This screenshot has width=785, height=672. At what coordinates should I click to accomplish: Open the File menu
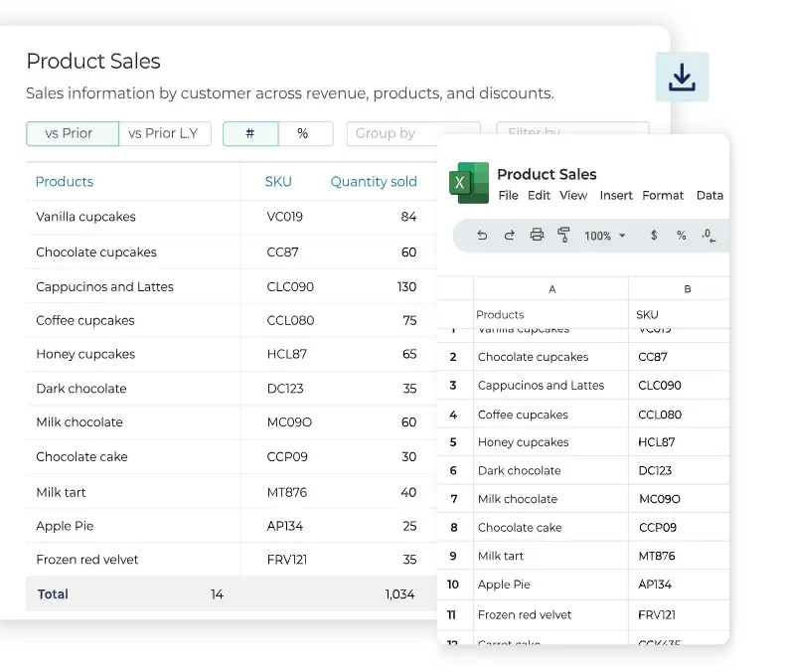coord(508,195)
